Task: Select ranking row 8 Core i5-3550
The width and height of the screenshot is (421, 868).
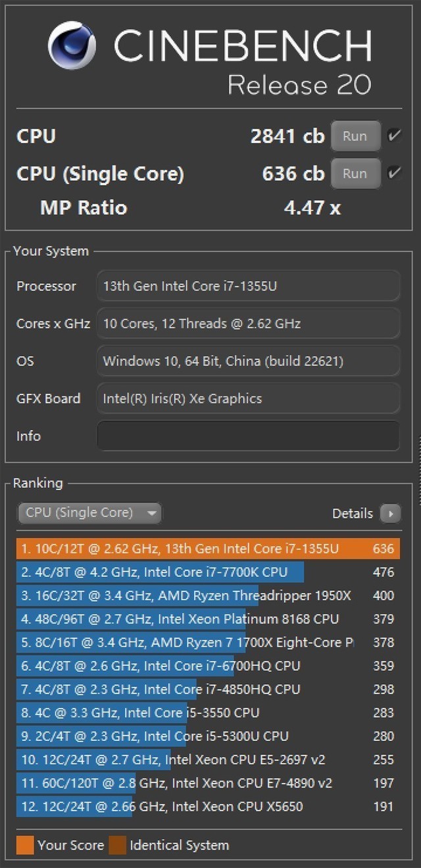Action: point(208,713)
